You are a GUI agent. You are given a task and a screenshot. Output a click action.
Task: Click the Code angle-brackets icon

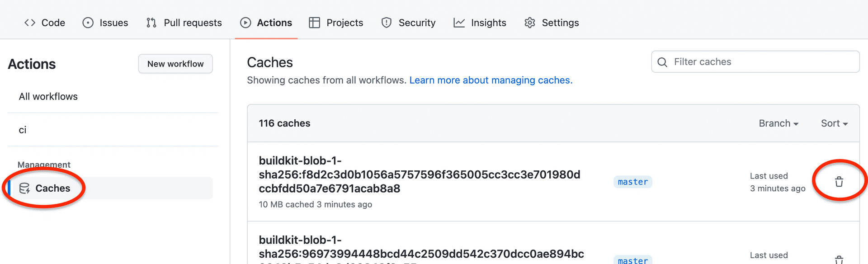(x=30, y=23)
